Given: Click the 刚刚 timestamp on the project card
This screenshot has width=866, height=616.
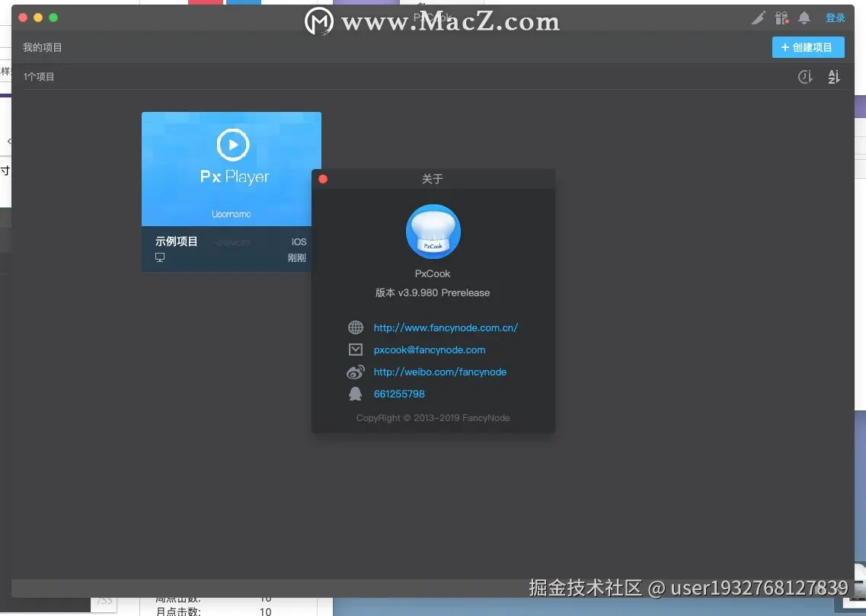Looking at the screenshot, I should pos(296,258).
